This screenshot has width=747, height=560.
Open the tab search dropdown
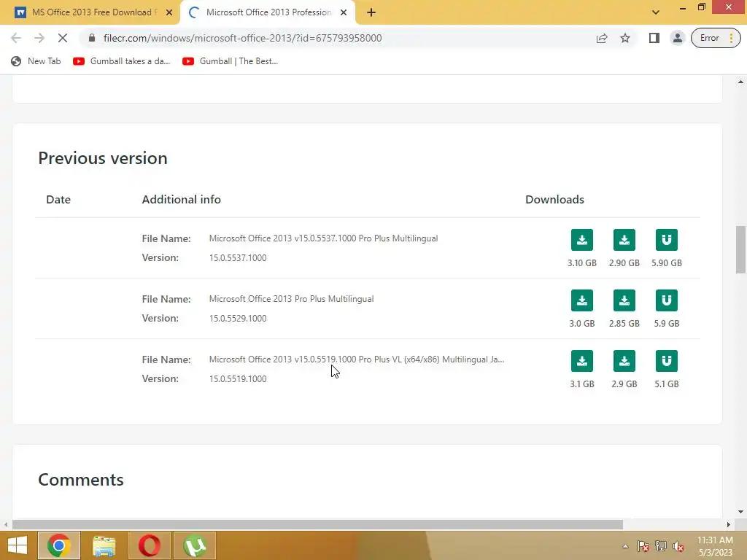coord(656,12)
